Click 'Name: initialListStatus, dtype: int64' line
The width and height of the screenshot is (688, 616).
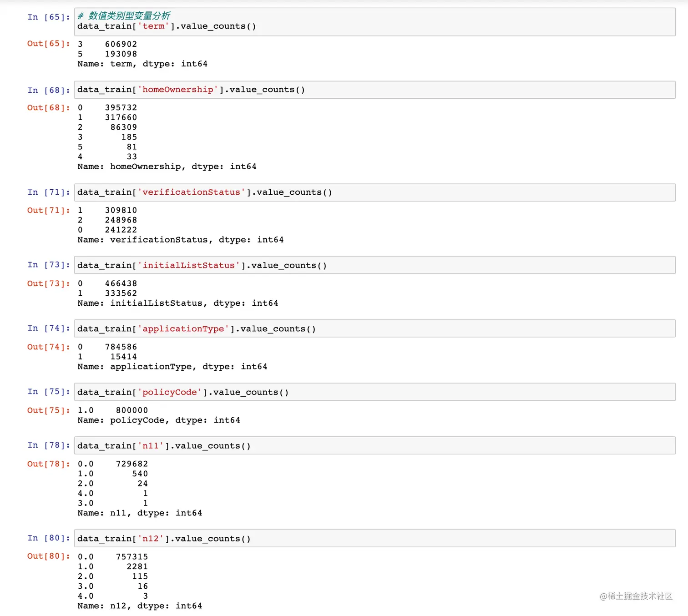pyautogui.click(x=178, y=303)
